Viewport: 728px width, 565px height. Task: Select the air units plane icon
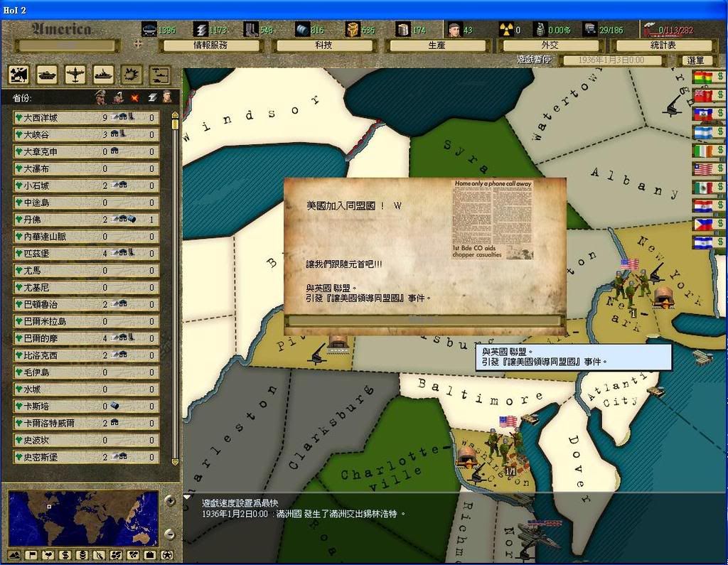pos(75,75)
